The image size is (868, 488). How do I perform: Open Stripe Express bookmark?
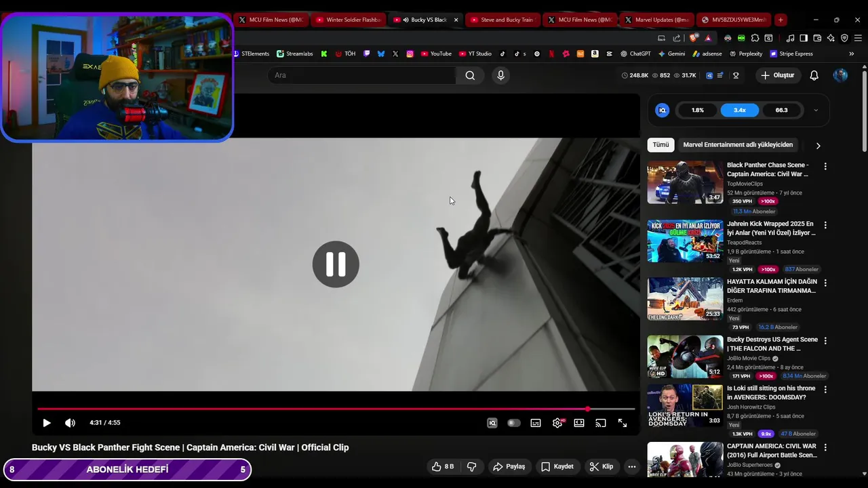[x=791, y=54]
